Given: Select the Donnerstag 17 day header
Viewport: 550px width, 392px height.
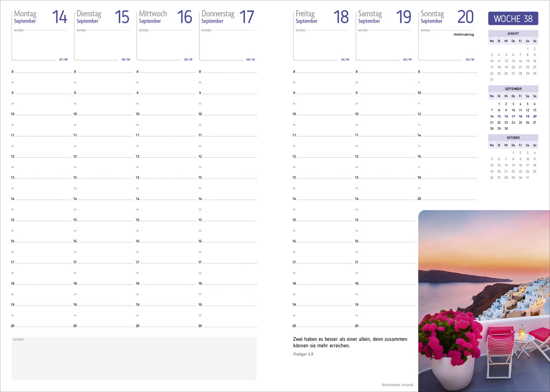Looking at the screenshot, I should click(x=228, y=17).
